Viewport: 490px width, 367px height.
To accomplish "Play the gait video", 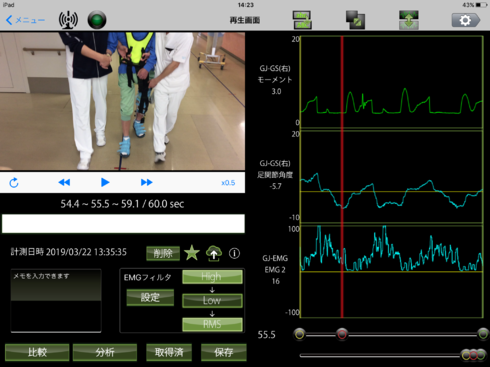I will click(x=105, y=182).
